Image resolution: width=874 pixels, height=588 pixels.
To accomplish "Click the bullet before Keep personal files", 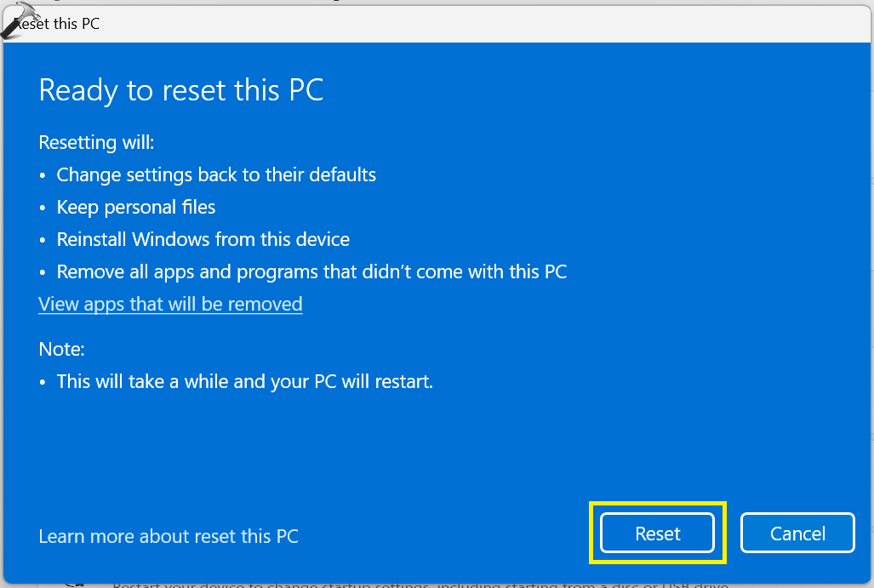I will tap(43, 208).
